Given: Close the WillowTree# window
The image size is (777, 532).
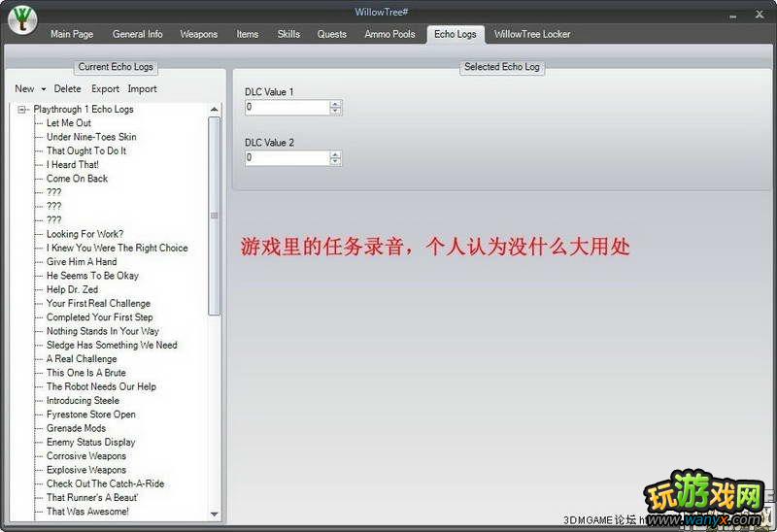Looking at the screenshot, I should coord(760,15).
